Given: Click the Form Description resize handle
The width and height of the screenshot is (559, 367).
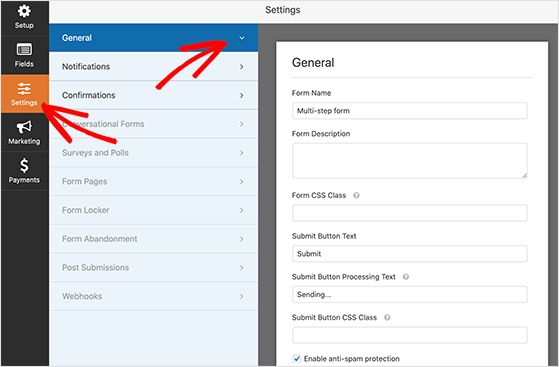Looking at the screenshot, I should [x=524, y=175].
